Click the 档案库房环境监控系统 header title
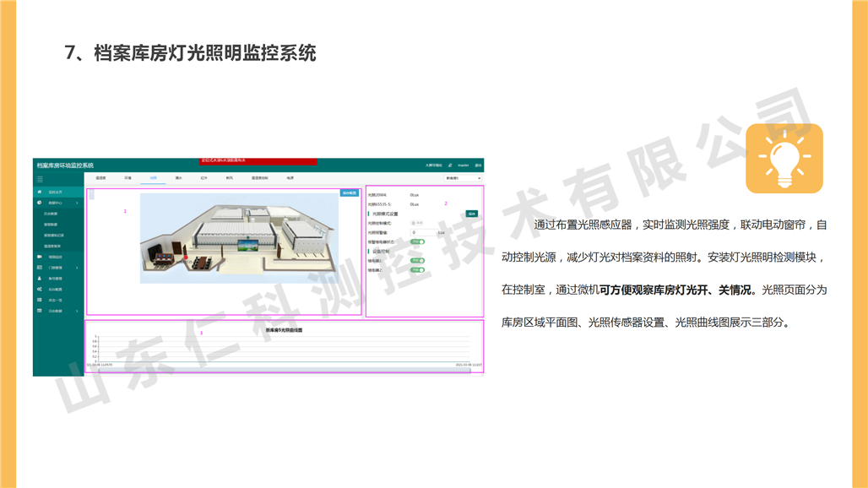Image resolution: width=868 pixels, height=488 pixels. [x=65, y=165]
